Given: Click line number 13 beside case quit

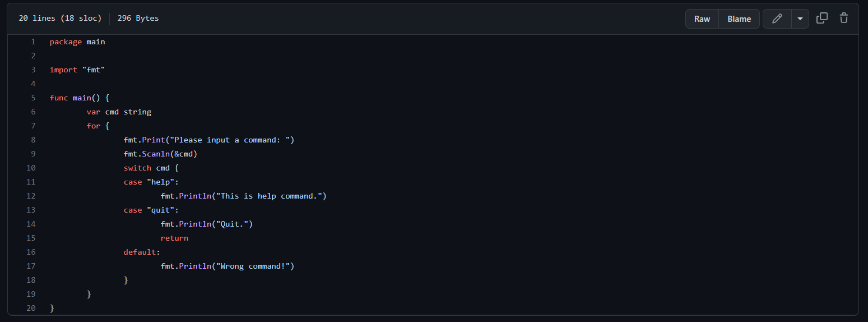Looking at the screenshot, I should click(31, 210).
